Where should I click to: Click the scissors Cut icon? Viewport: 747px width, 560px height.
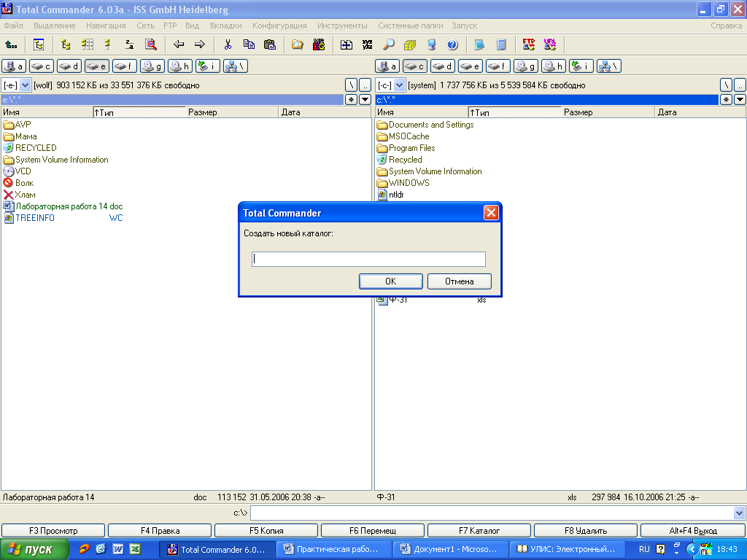coord(228,44)
